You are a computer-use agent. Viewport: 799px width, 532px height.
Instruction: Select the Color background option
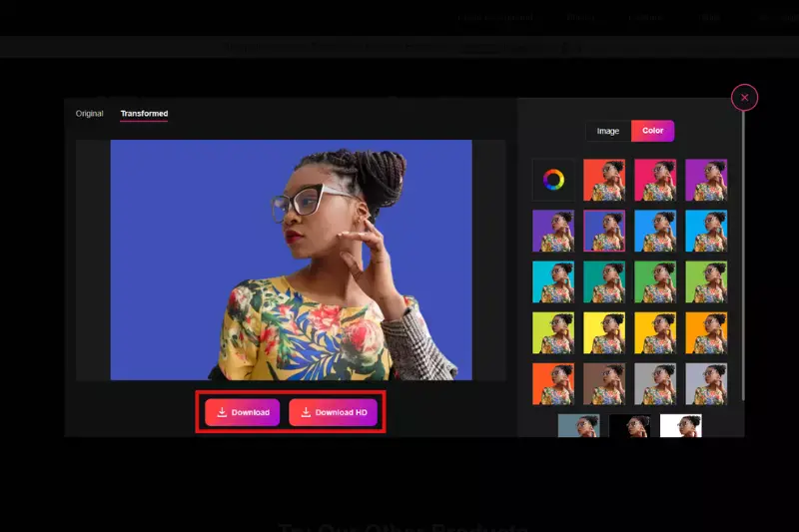pyautogui.click(x=653, y=131)
